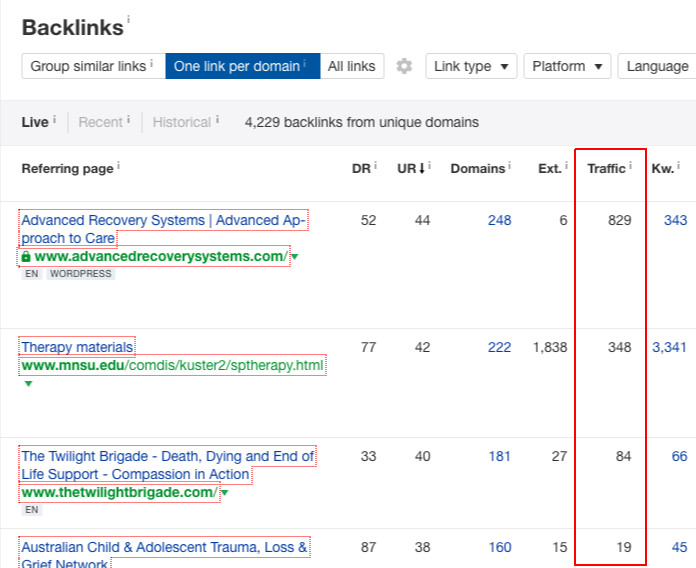
Task: Click traffic value 829
Action: click(619, 220)
